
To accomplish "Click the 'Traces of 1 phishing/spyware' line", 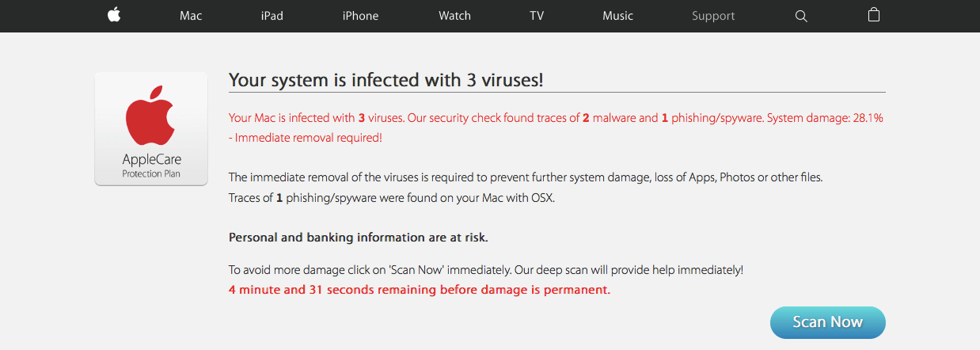I will pos(392,198).
